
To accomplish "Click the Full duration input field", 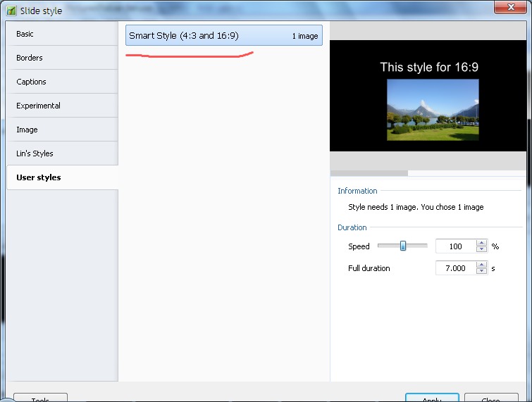I will 455,268.
